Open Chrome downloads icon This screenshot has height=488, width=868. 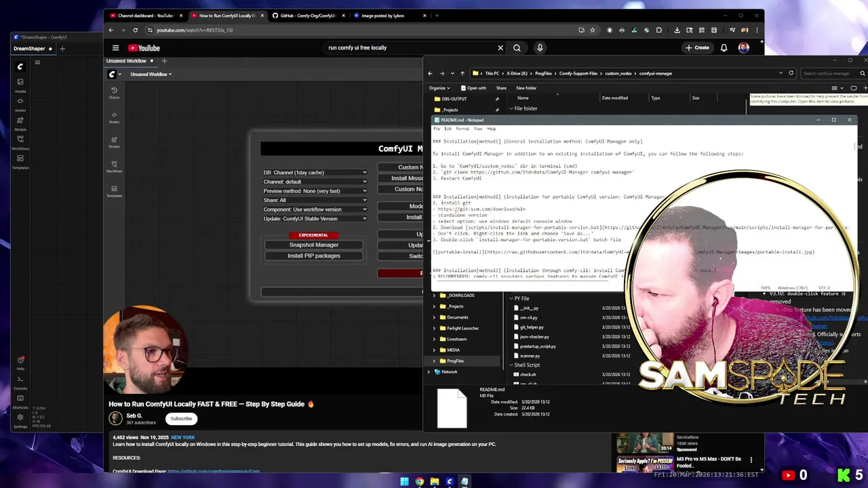click(677, 30)
